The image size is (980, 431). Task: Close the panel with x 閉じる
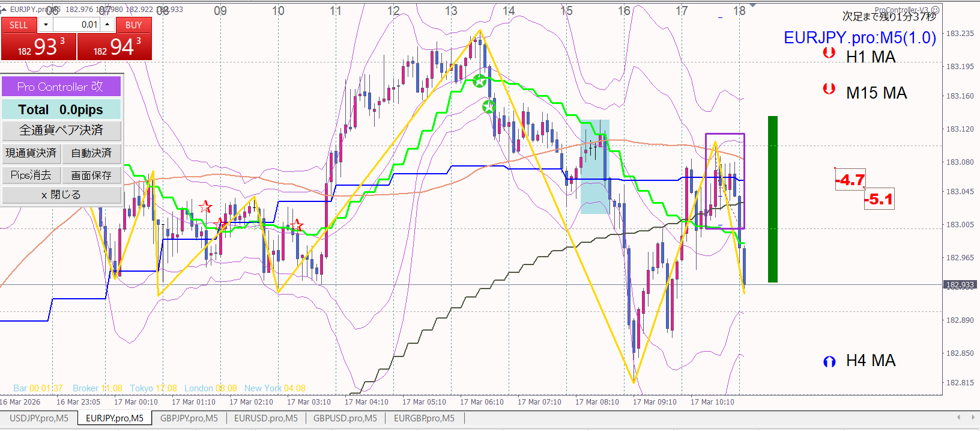coord(61,195)
